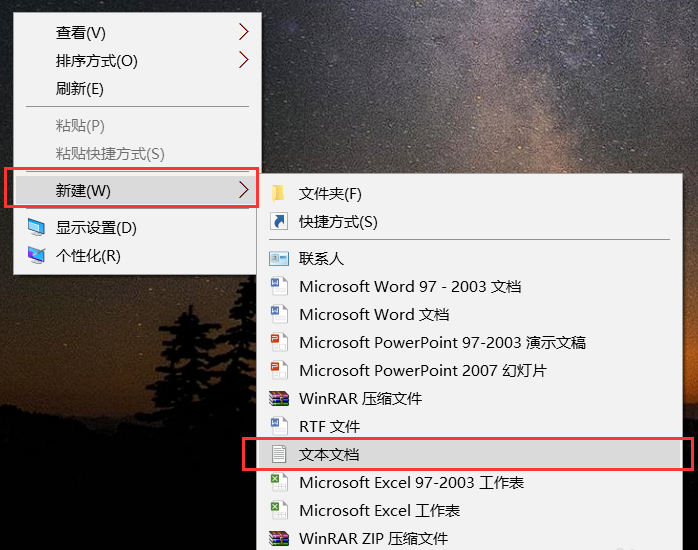Click the WinRAR books icon for WinRAR 压缩文件

click(x=279, y=398)
